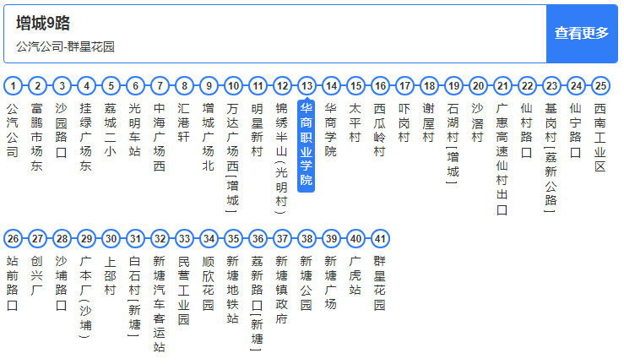Viewport: 624px width, 364px height.
Task: Select stop circle number 30
Action: (x=111, y=238)
